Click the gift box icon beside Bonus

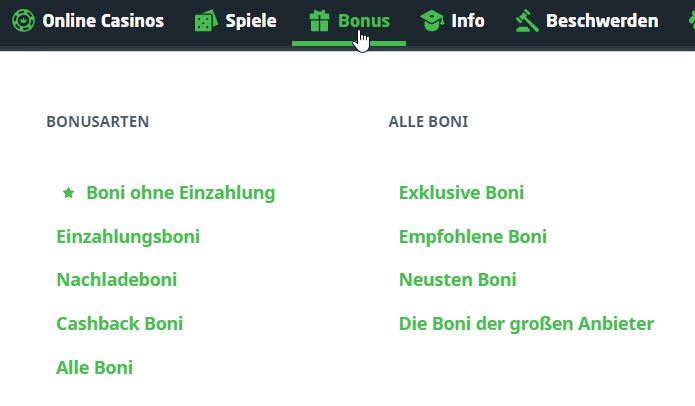click(319, 20)
